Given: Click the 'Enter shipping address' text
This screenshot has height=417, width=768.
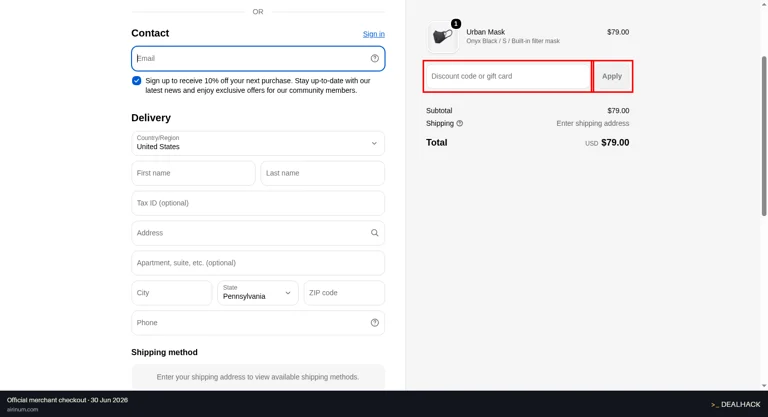Looking at the screenshot, I should point(593,123).
